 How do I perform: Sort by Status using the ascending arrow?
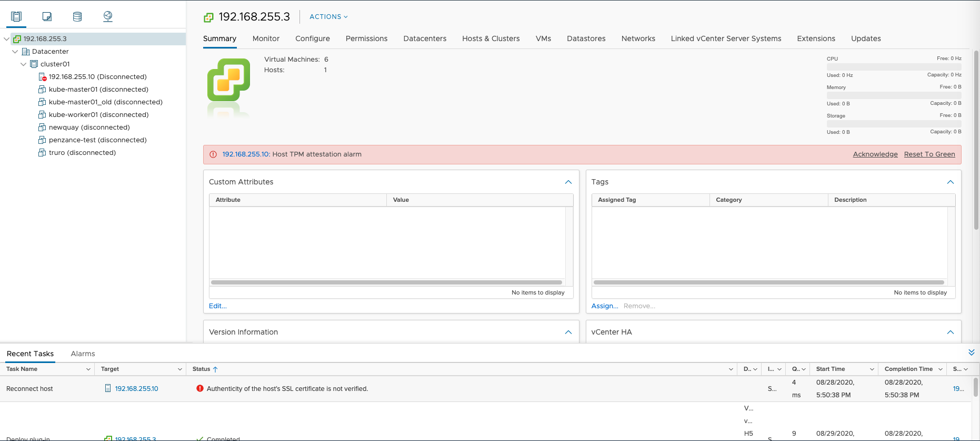(215, 369)
